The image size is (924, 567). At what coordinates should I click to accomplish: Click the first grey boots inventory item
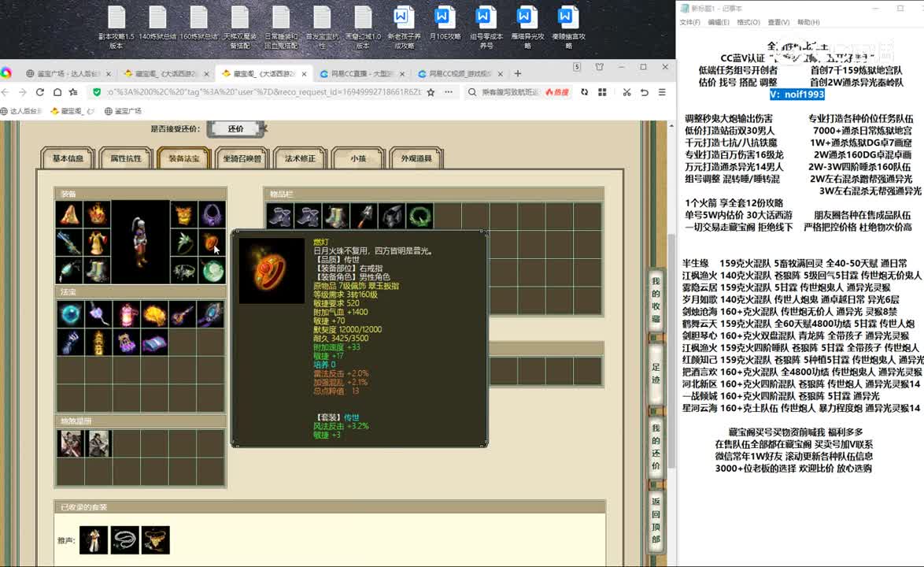coord(280,217)
